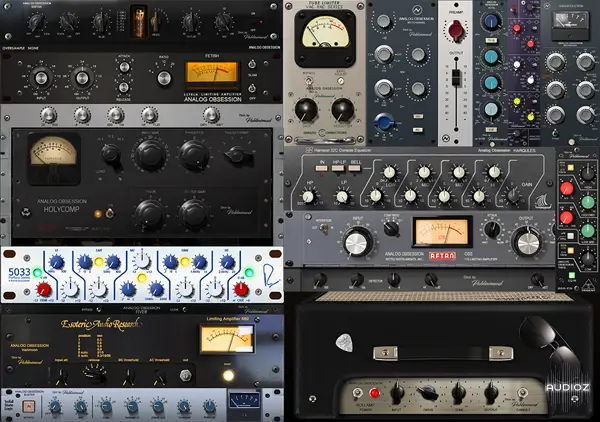600x422 pixels.
Task: Flip the CABINET toggle on the guitar amp
Action: (x=523, y=393)
